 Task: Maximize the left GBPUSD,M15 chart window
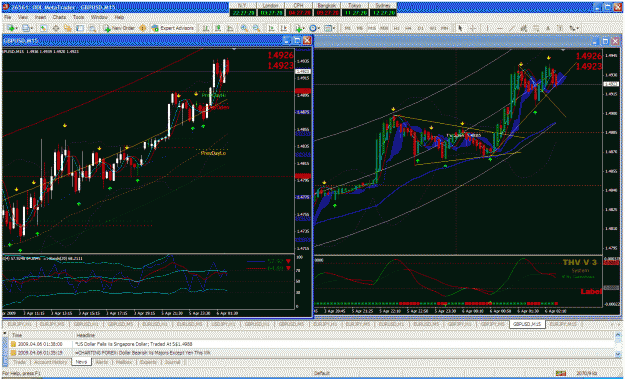297,40
